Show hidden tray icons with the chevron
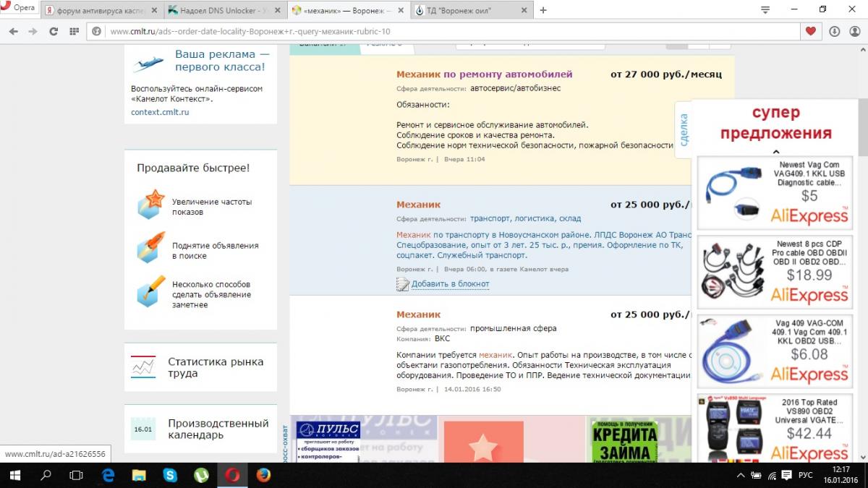868x488 pixels. [x=740, y=475]
